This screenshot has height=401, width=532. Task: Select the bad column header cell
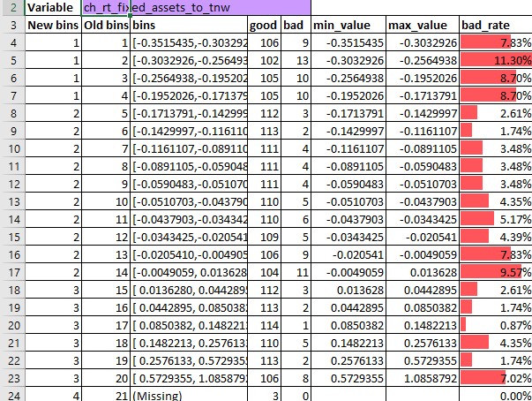click(x=296, y=25)
